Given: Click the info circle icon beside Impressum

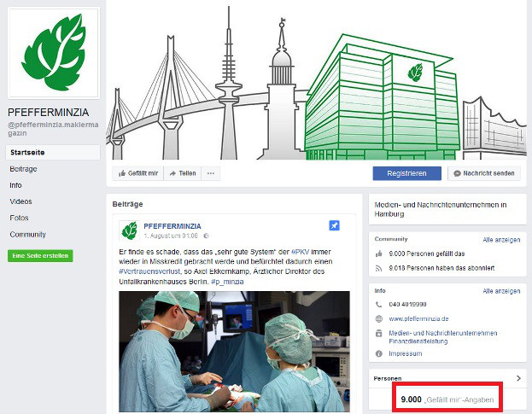Looking at the screenshot, I should [379, 353].
